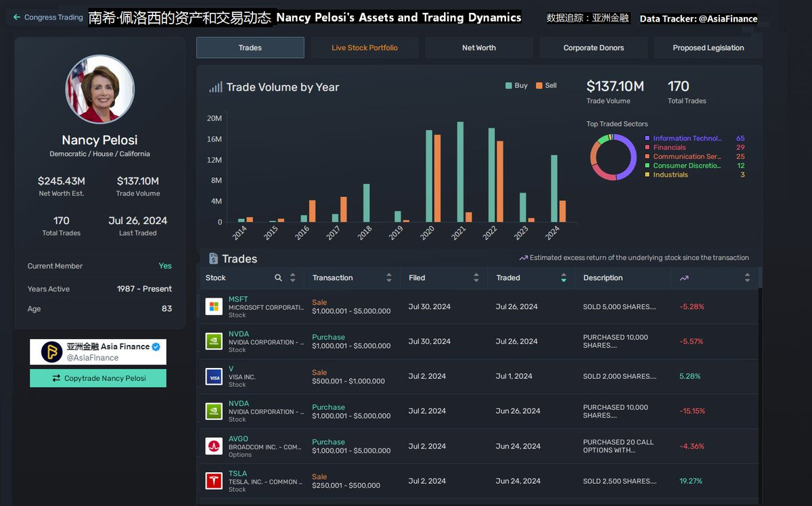Click the Copytrade arrows icon
812x506 pixels.
[56, 378]
